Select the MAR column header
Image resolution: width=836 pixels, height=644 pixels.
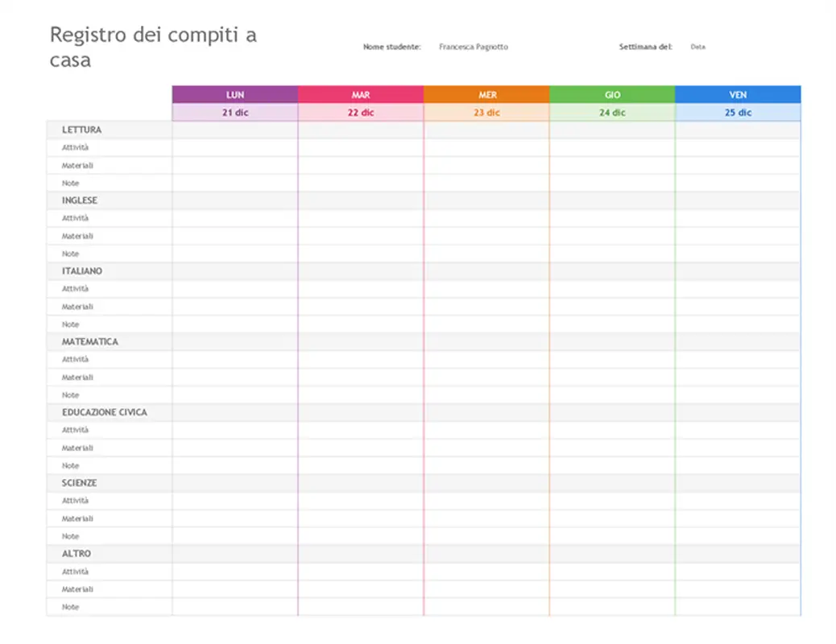(361, 94)
